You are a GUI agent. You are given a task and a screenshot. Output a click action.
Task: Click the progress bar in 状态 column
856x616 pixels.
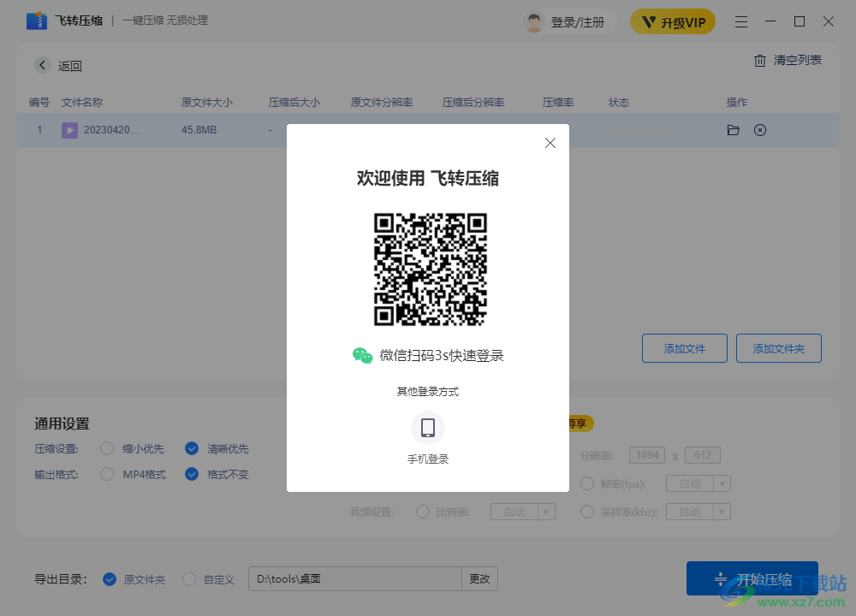point(642,132)
